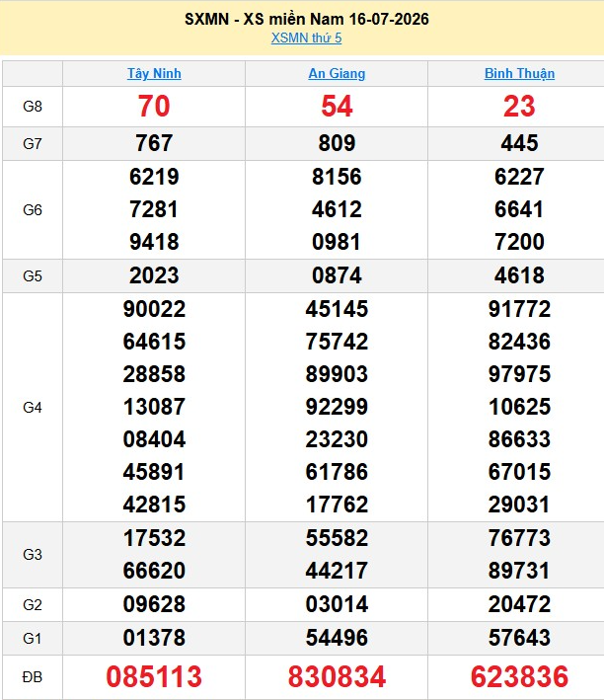Select Bình Thuận G8 number 23
Screen dimensions: 604x700
coord(519,107)
